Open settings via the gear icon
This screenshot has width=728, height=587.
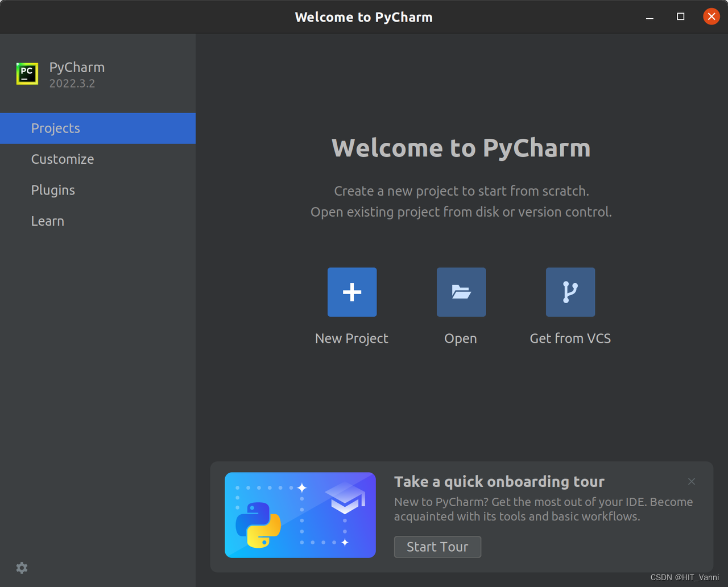[22, 568]
